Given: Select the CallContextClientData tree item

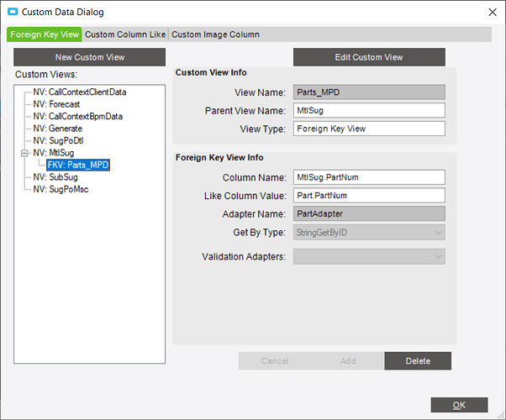Looking at the screenshot, I should (x=79, y=92).
